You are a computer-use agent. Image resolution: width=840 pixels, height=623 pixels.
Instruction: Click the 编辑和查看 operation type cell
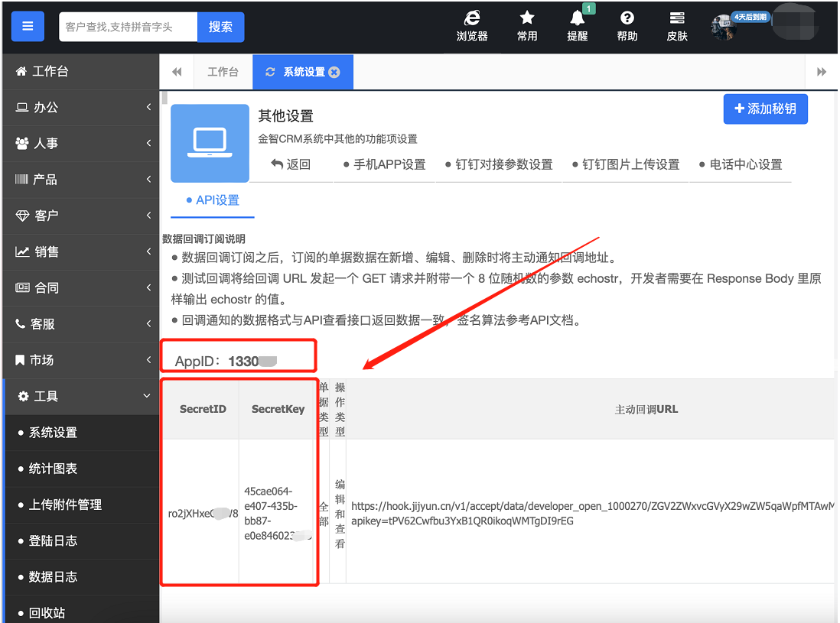pyautogui.click(x=340, y=514)
